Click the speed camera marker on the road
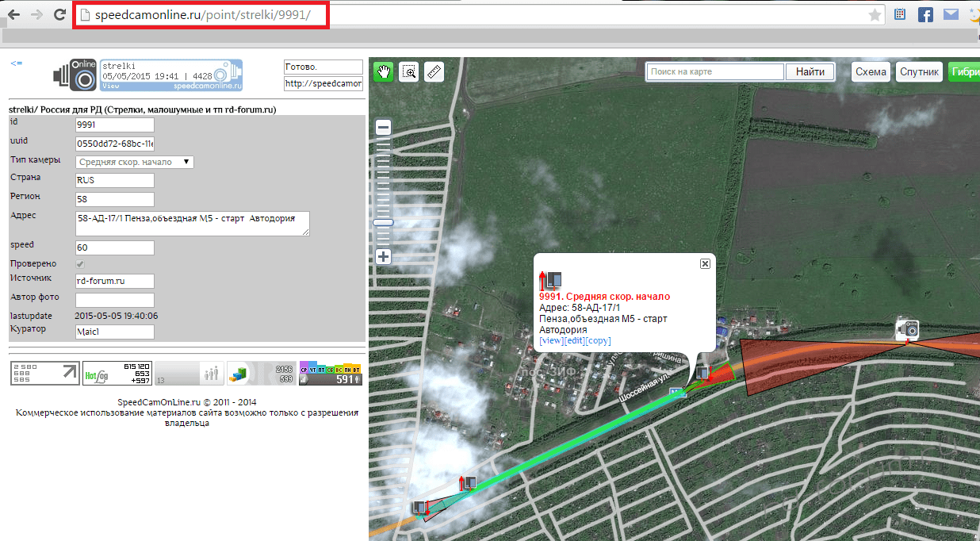Image resolution: width=980 pixels, height=541 pixels. (x=907, y=328)
